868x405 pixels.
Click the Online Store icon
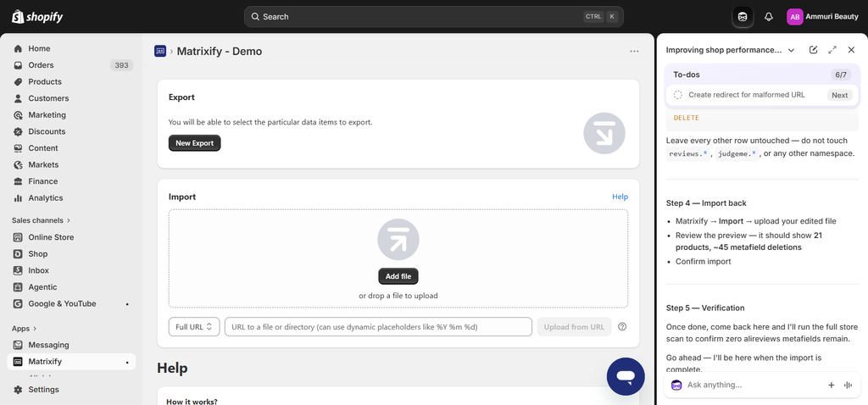pos(19,237)
